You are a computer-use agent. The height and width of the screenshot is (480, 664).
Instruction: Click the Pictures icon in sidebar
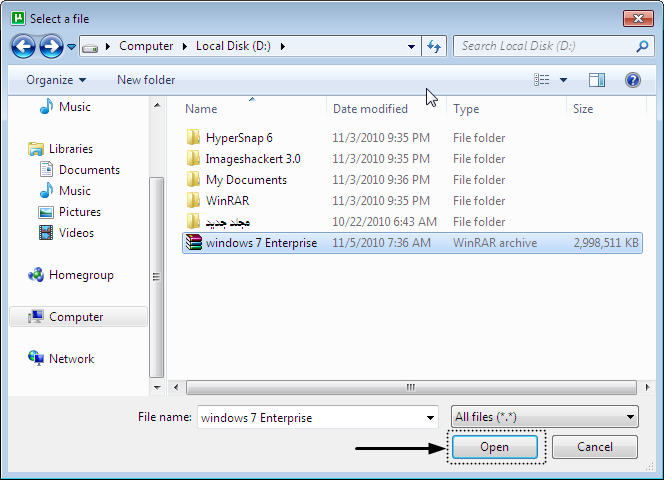(46, 212)
